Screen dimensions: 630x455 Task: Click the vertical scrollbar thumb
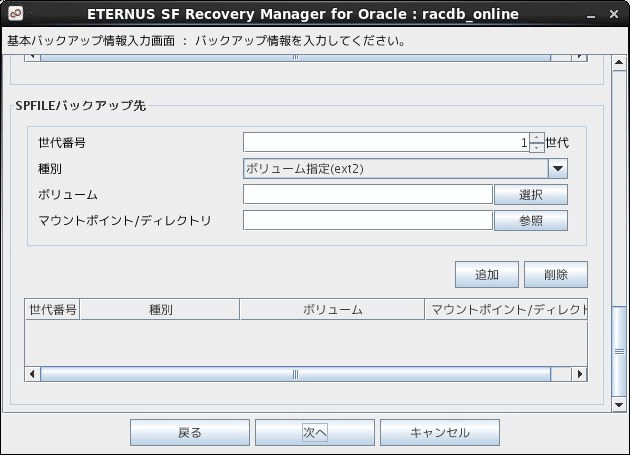click(619, 352)
